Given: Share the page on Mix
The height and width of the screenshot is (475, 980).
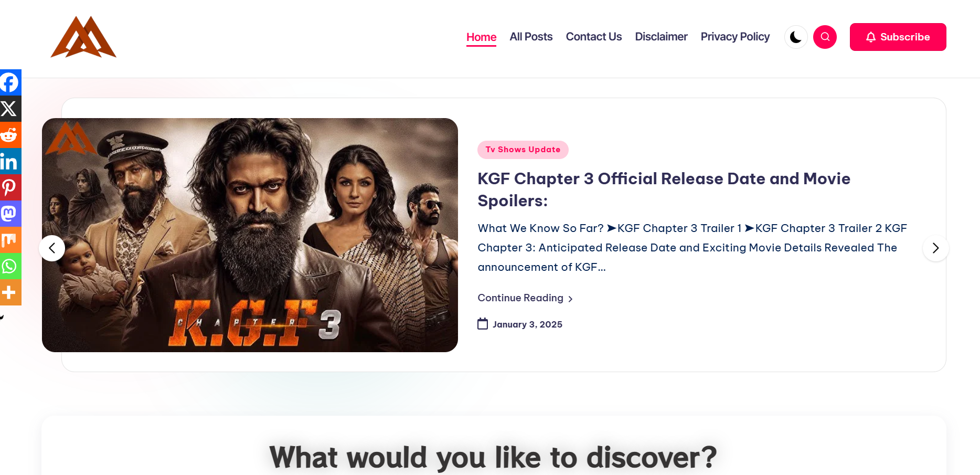Looking at the screenshot, I should click(x=10, y=240).
